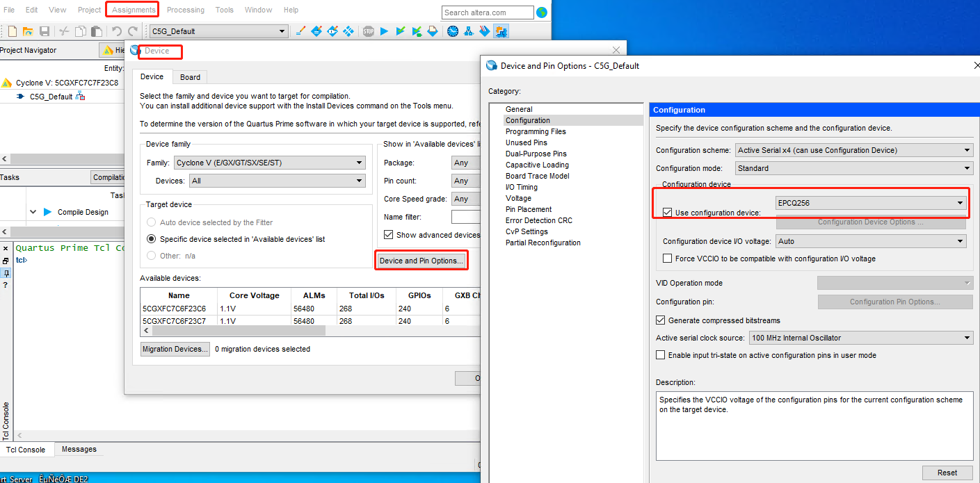
Task: Toggle the Use configuration device checkbox
Action: pyautogui.click(x=668, y=213)
